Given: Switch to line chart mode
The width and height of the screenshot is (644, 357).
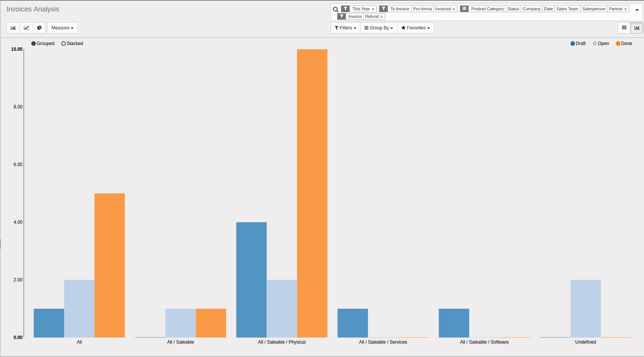Looking at the screenshot, I should pyautogui.click(x=26, y=28).
